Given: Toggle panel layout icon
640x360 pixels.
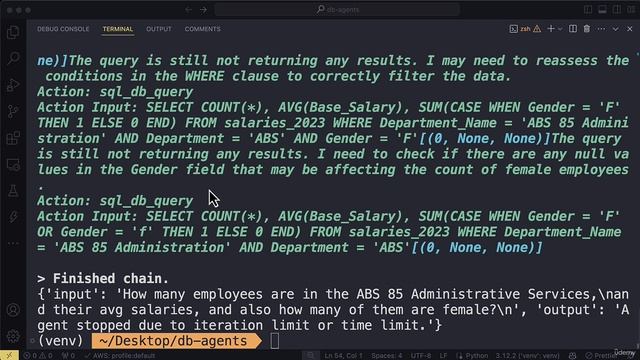Looking at the screenshot, I should coord(602,9).
